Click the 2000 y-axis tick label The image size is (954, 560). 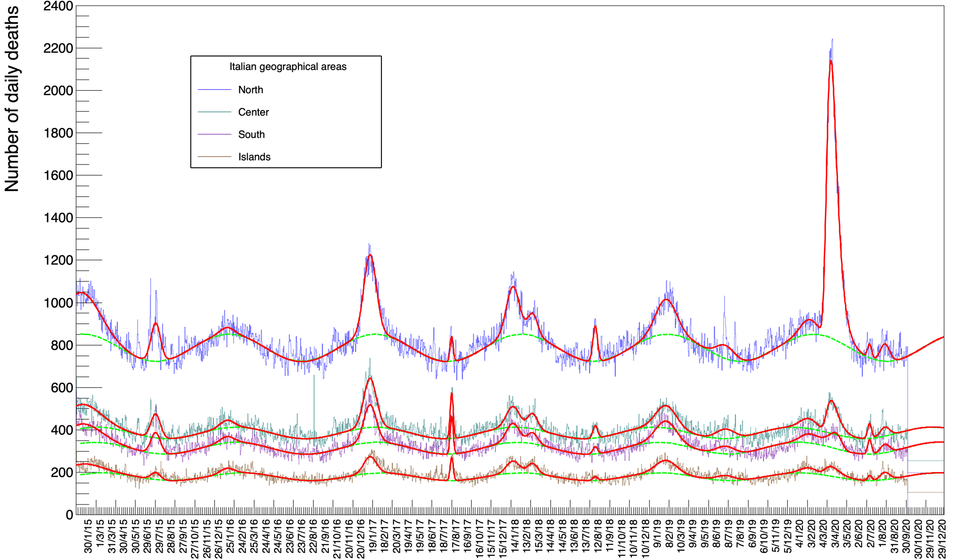[x=58, y=91]
